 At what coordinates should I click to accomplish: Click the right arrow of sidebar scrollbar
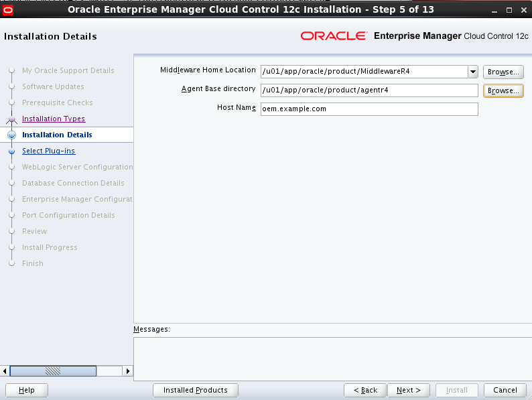coord(127,371)
